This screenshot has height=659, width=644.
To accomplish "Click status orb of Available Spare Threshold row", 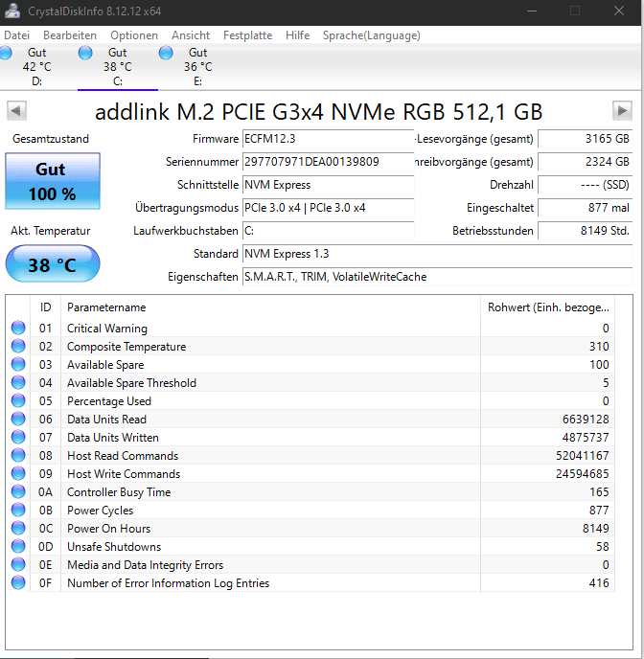I will 18,382.
